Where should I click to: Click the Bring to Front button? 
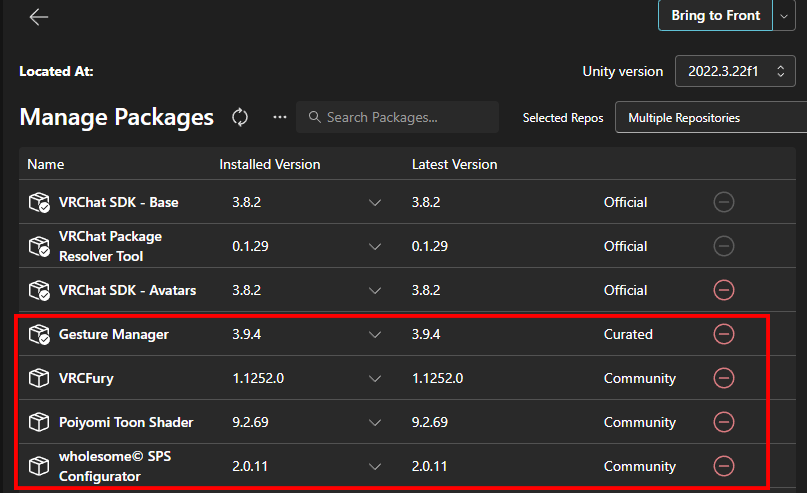[x=715, y=16]
